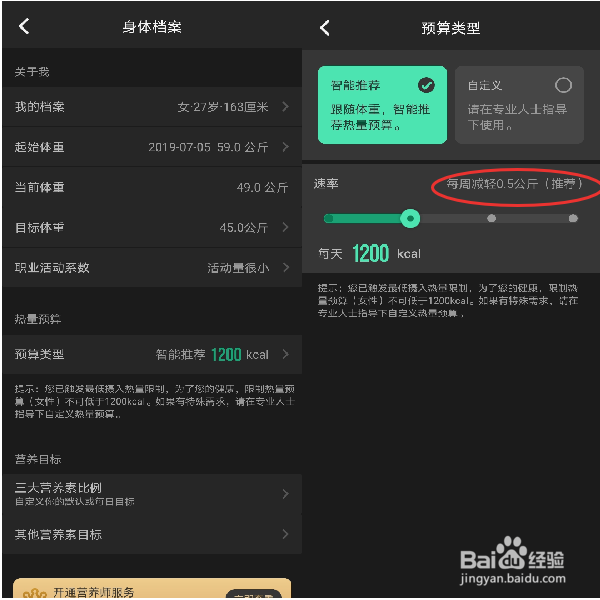Image resolution: width=600 pixels, height=600 pixels.
Task: Select 智能推荐 checkmark option
Action: (426, 85)
